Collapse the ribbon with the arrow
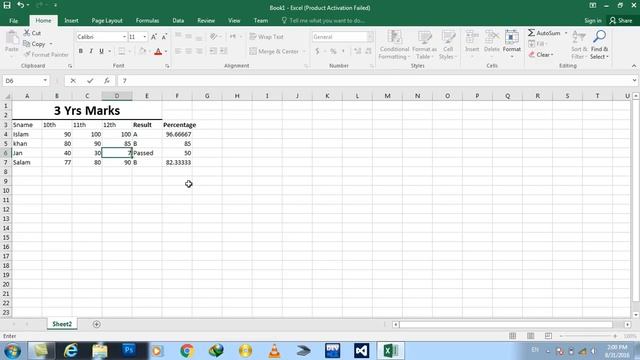This screenshot has width=640, height=360. pyautogui.click(x=634, y=66)
